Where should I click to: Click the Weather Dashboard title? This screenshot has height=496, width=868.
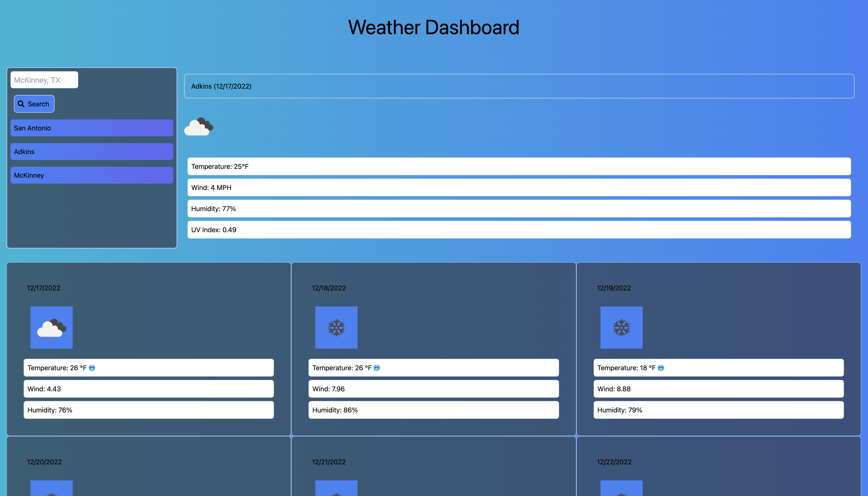(434, 27)
